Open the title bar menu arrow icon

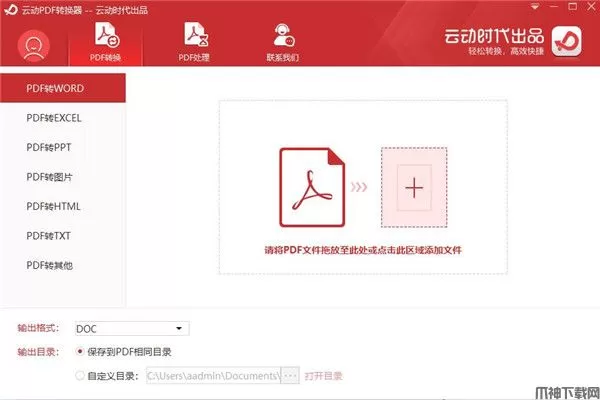[x=535, y=7]
